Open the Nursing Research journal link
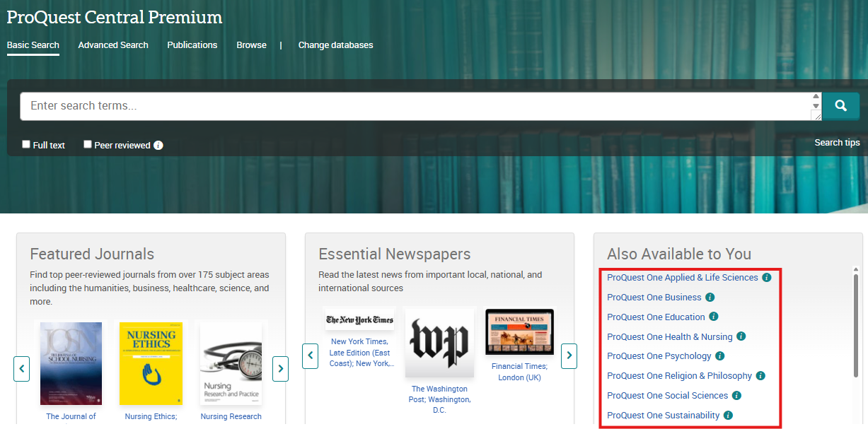868x429 pixels. click(x=231, y=417)
